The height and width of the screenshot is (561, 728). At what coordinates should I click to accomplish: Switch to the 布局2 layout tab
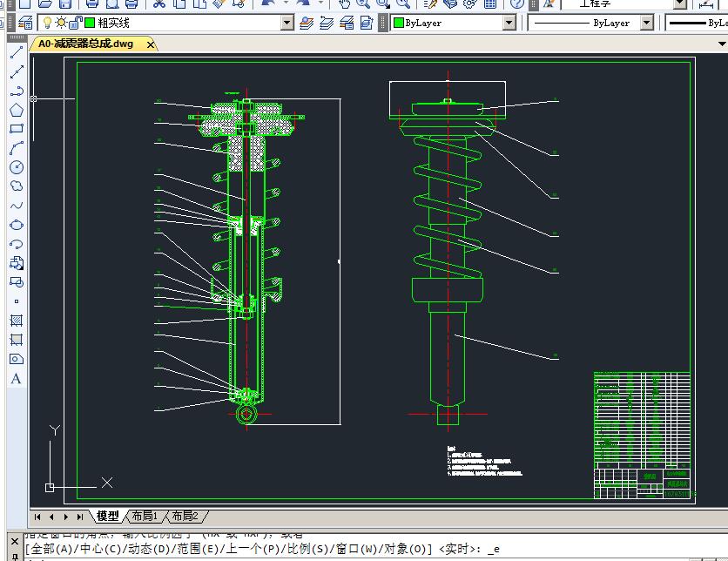[x=185, y=516]
